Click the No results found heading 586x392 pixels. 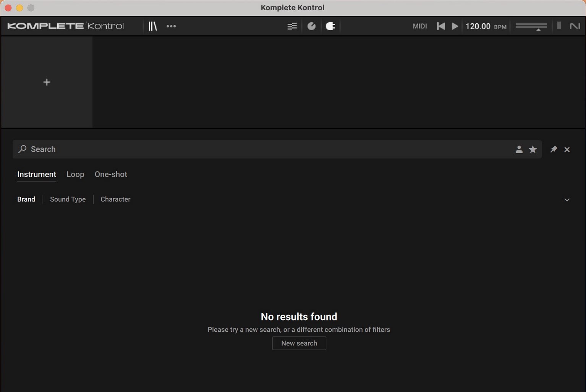coord(299,317)
